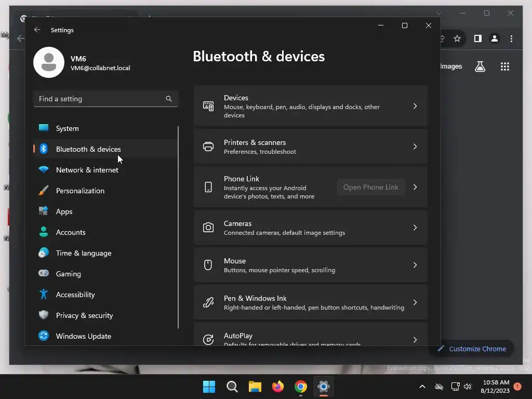Click the Personalization paintbrush icon
The width and height of the screenshot is (532, 399).
[44, 190]
